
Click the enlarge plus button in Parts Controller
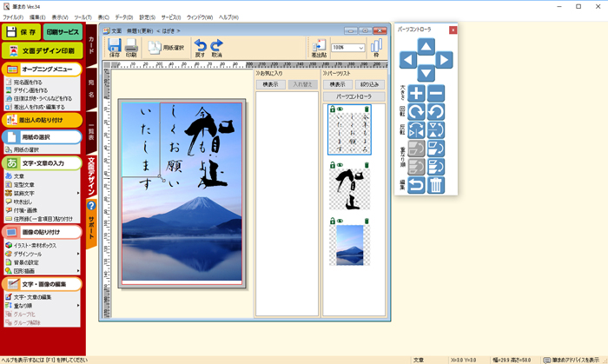[416, 94]
